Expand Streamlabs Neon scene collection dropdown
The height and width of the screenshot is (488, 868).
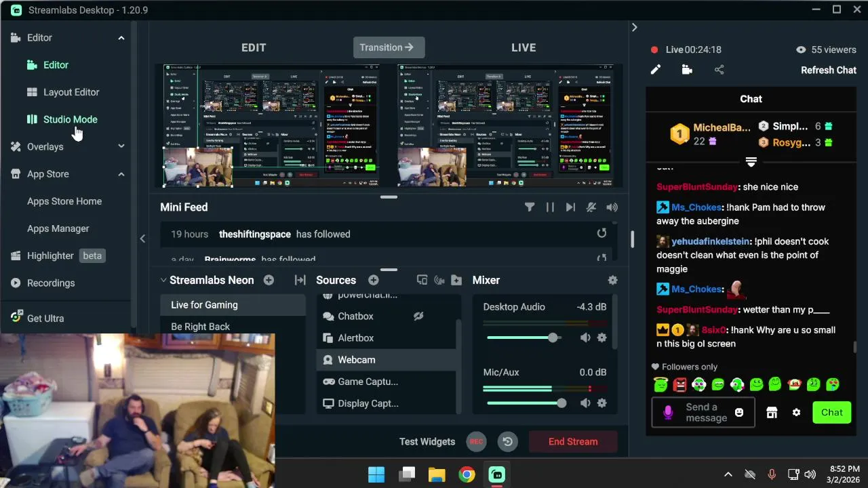[x=163, y=280]
